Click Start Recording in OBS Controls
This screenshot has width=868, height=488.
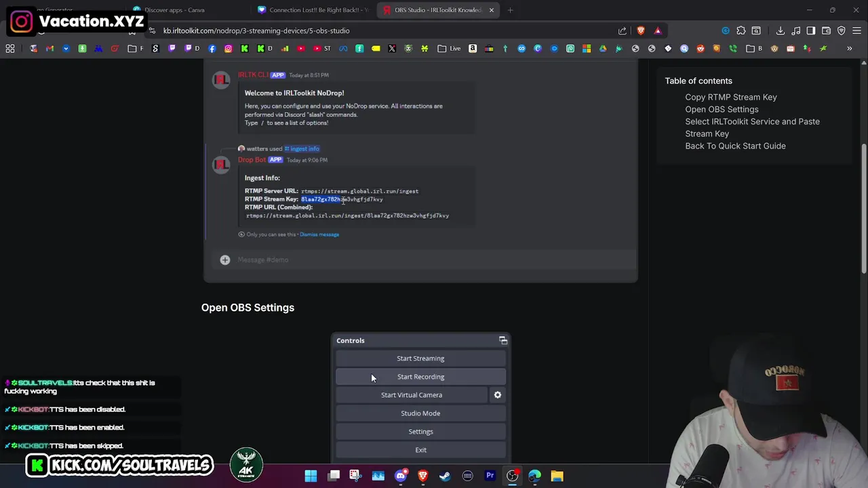[420, 377]
